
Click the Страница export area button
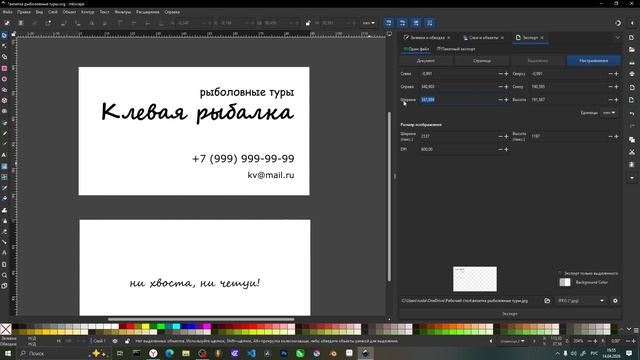pyautogui.click(x=482, y=60)
